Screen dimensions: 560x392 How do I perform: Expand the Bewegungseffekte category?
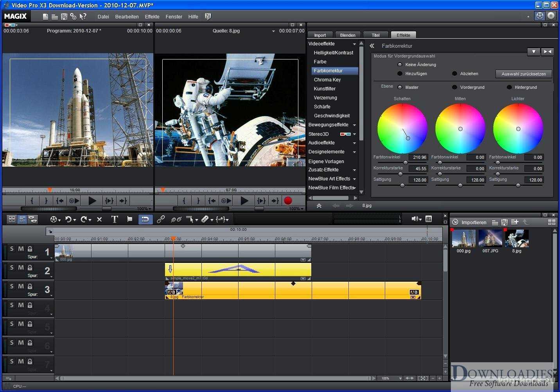click(x=354, y=125)
